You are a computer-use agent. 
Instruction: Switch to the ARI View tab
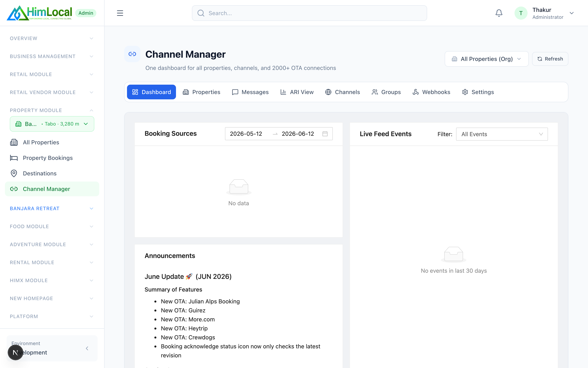[297, 92]
